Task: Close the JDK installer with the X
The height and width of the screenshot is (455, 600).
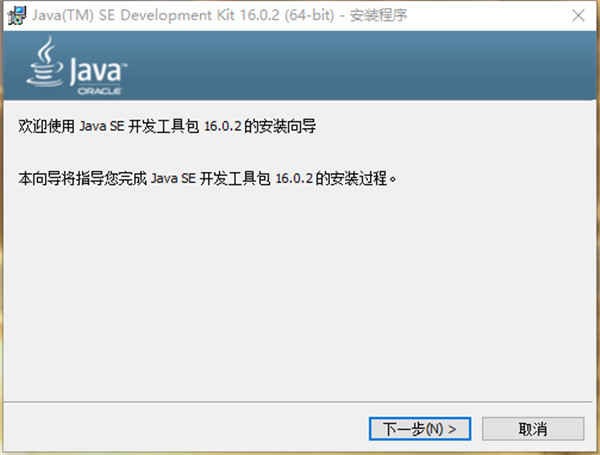Action: click(x=578, y=16)
